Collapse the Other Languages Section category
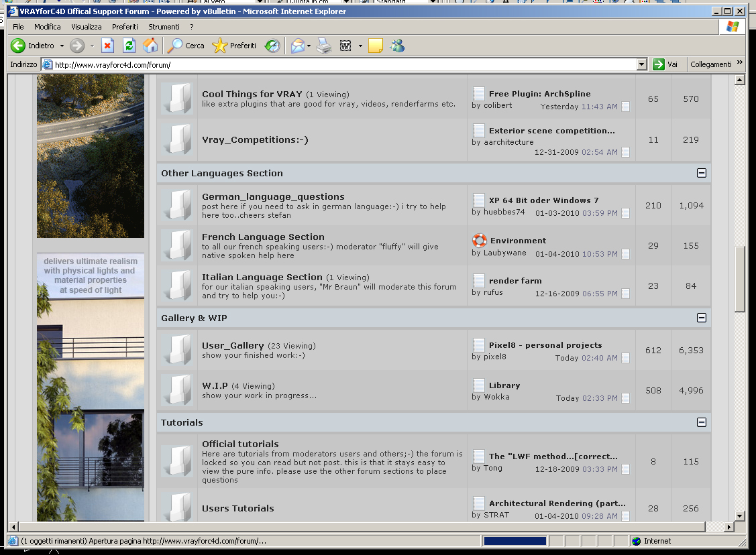756x555 pixels. coord(702,173)
